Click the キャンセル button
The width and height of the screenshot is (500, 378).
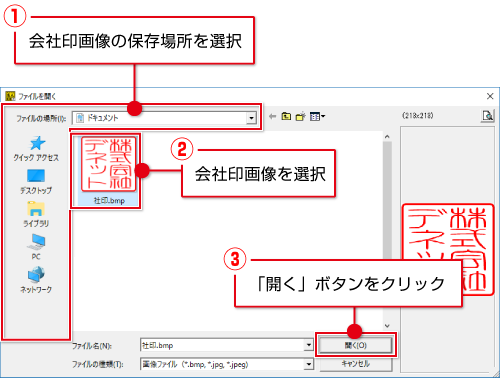pyautogui.click(x=355, y=364)
